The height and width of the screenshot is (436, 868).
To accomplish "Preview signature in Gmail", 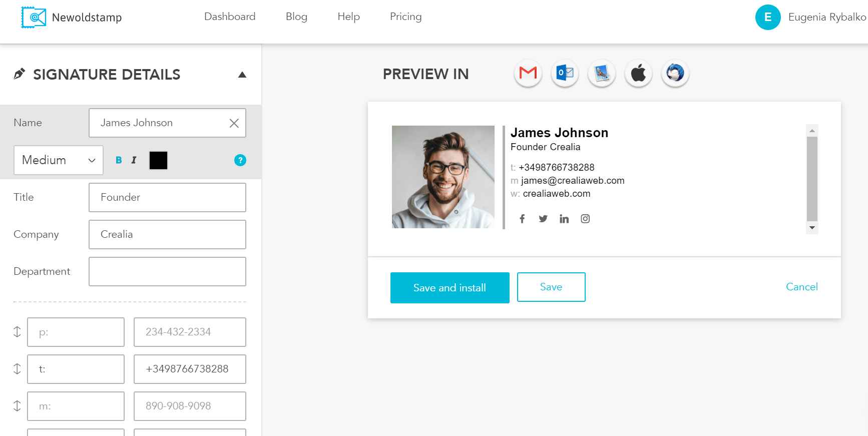I will (x=528, y=73).
